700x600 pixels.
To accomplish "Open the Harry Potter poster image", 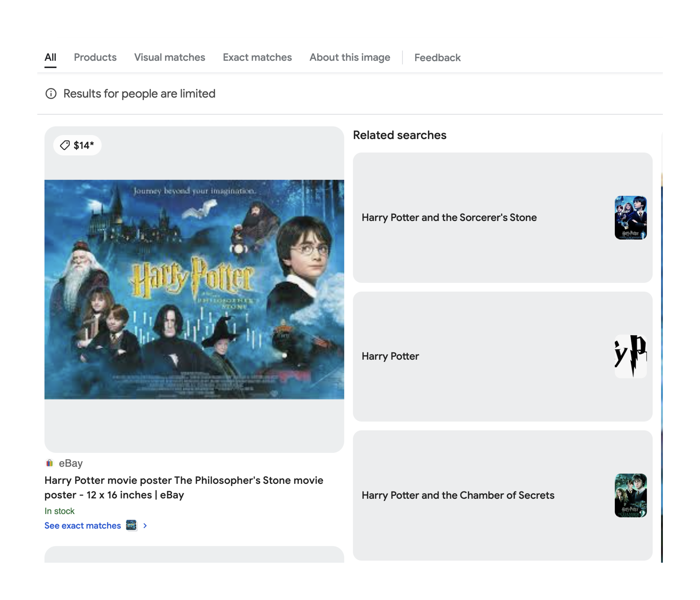I will pyautogui.click(x=194, y=289).
